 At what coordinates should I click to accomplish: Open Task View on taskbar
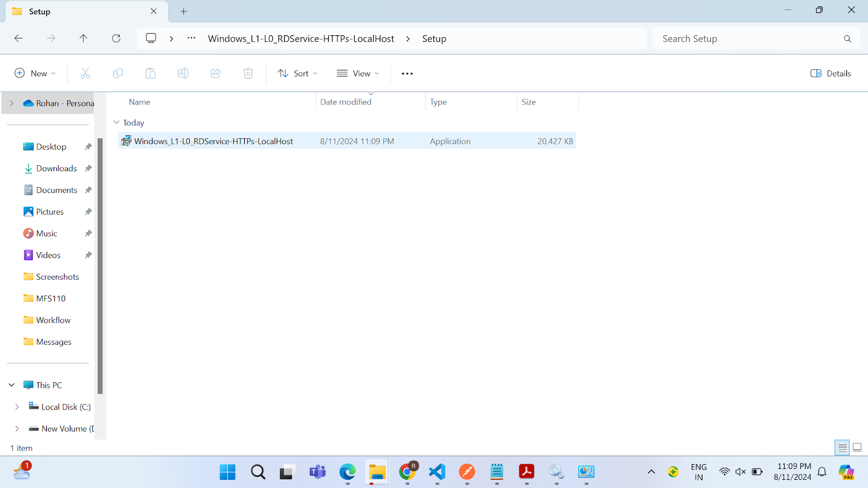click(287, 472)
